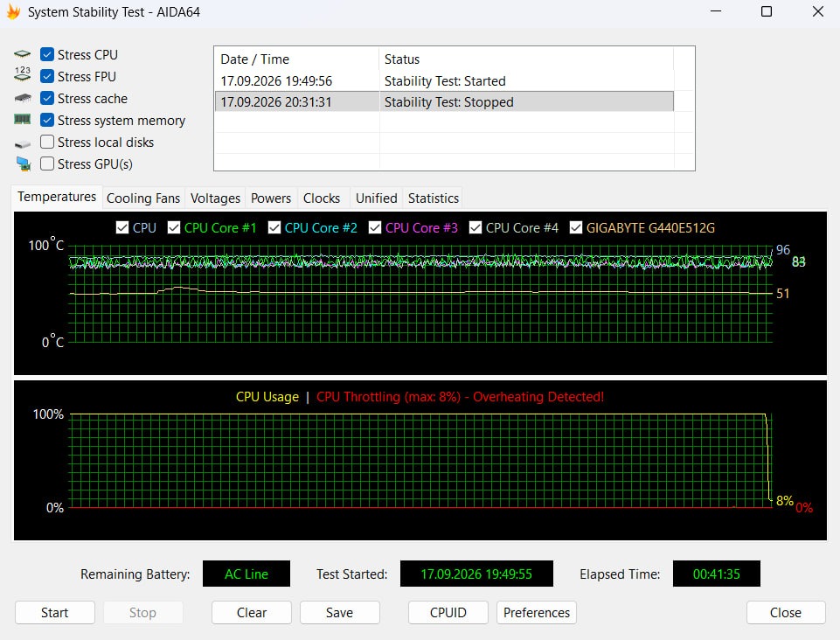Open the Voltages tab
Image resolution: width=840 pixels, height=640 pixels.
click(215, 198)
